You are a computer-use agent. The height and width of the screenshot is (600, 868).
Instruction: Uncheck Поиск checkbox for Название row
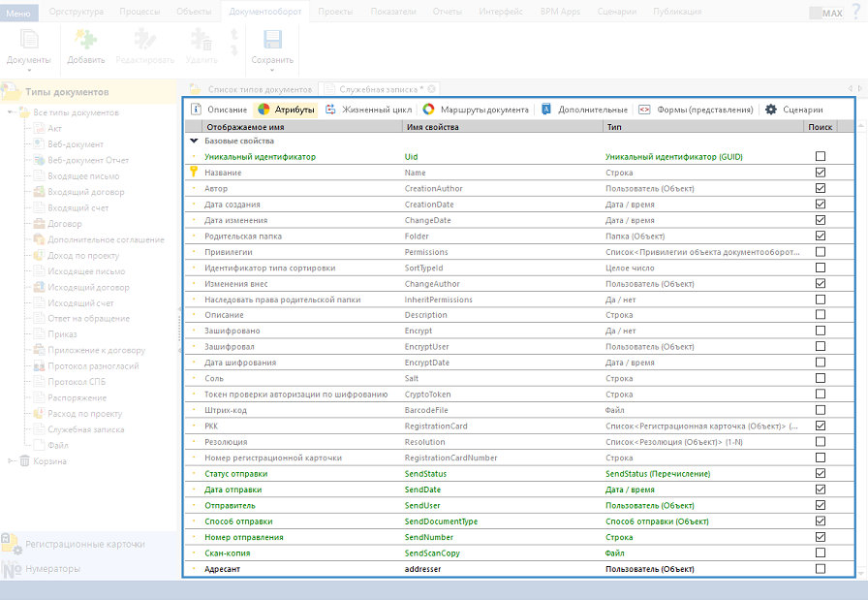pyautogui.click(x=821, y=173)
